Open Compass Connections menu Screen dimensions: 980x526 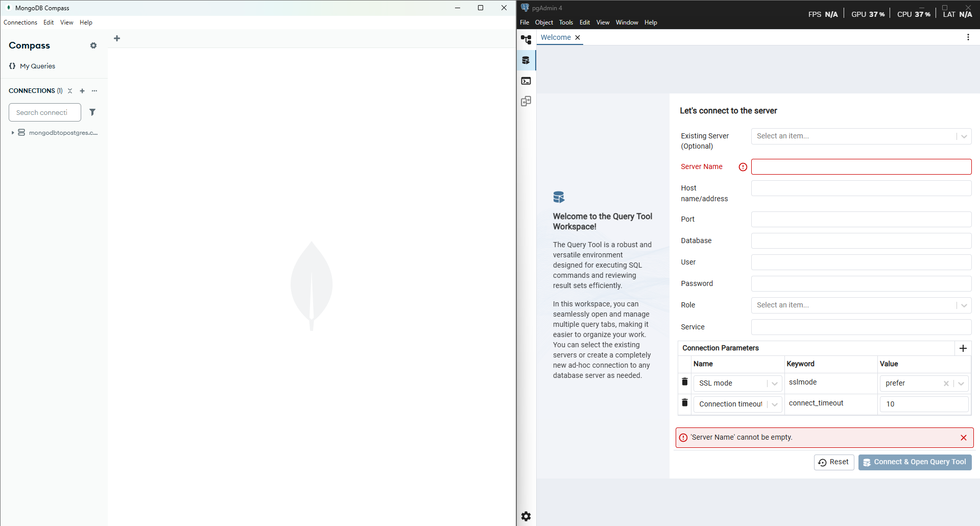click(x=20, y=22)
